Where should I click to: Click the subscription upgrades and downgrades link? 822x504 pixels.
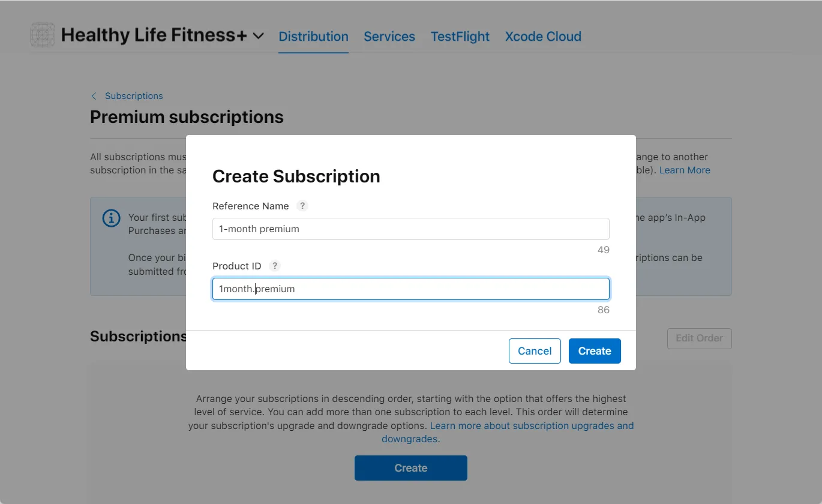[532, 425]
